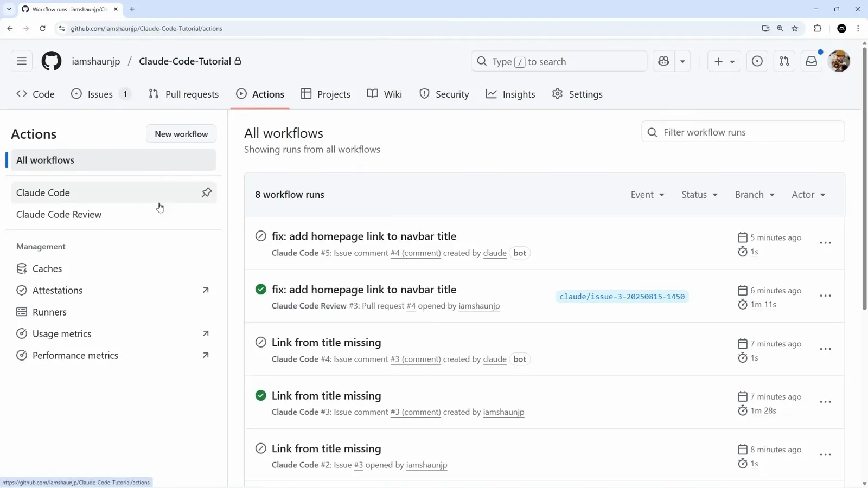This screenshot has height=488, width=868.
Task: Open the user avatar menu
Action: coord(839,61)
